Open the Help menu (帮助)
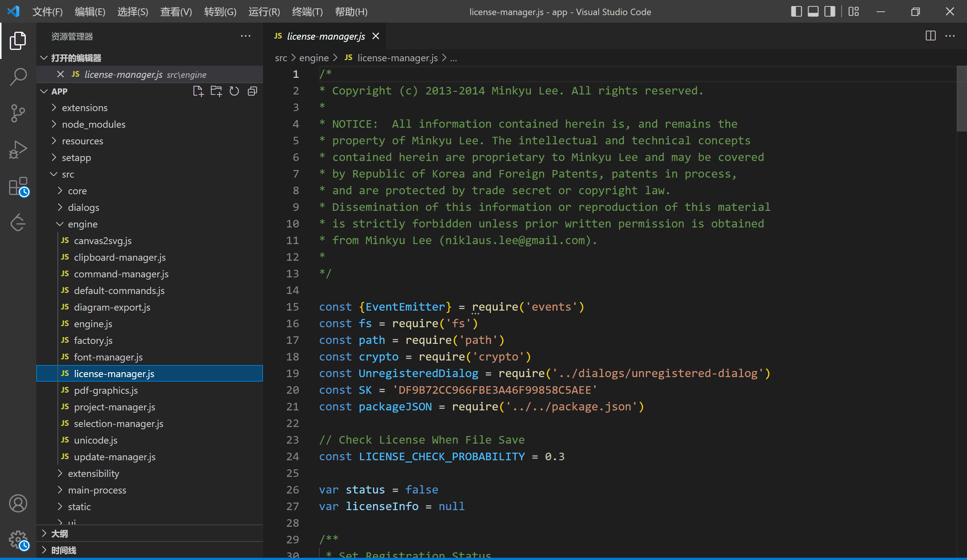This screenshot has width=967, height=560. point(351,11)
